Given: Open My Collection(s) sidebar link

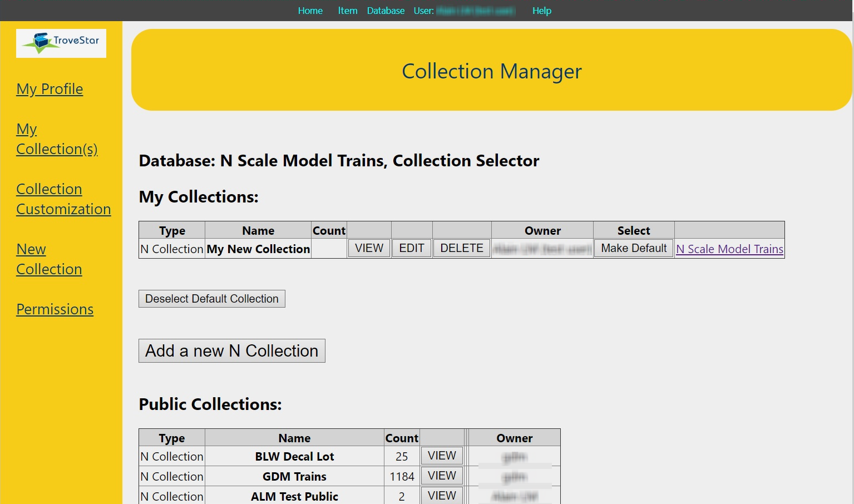Looking at the screenshot, I should tap(57, 139).
